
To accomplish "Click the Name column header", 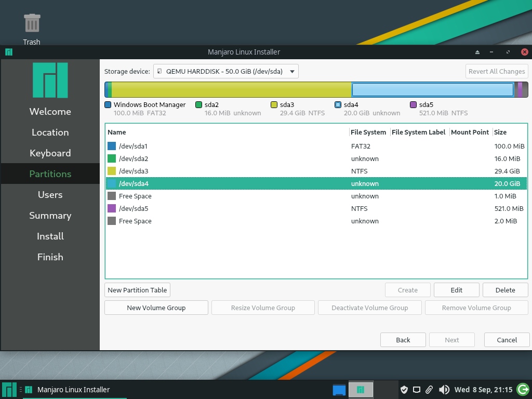I will [228, 132].
